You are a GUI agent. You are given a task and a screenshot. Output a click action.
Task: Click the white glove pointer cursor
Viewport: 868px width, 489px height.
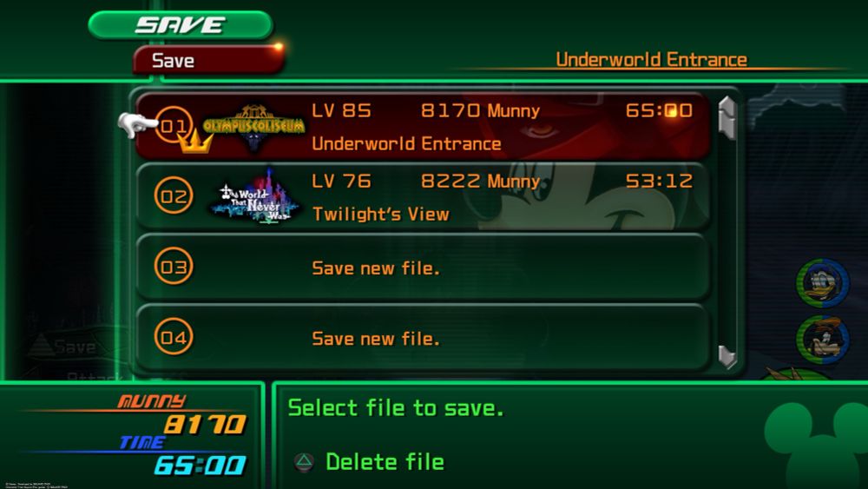point(135,124)
